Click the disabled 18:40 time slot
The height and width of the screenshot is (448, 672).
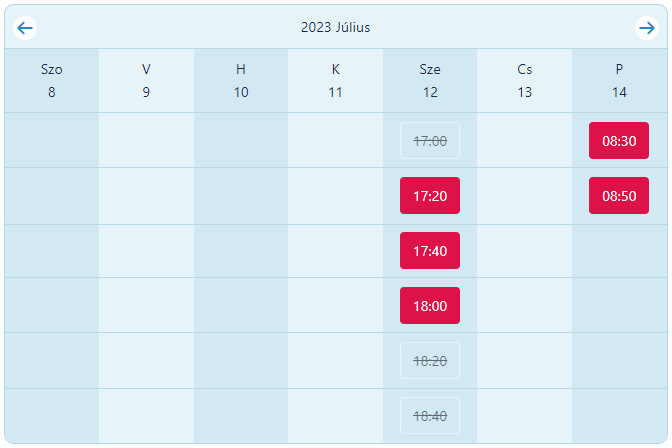point(430,415)
